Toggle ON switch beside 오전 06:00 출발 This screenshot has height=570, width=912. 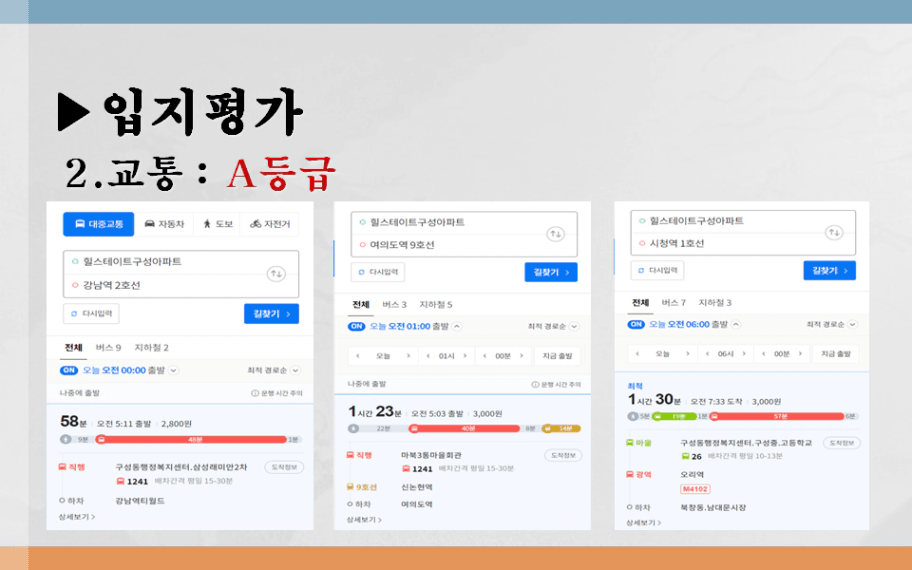636,325
